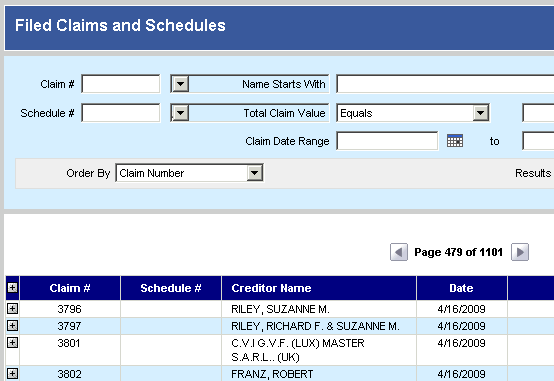Go to the previous results page
The image size is (554, 381).
coord(399,252)
